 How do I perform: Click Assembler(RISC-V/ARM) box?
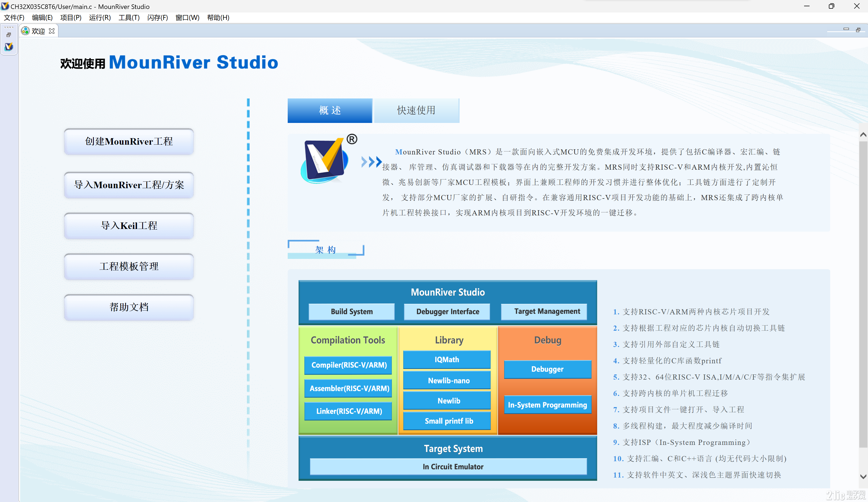pyautogui.click(x=348, y=388)
